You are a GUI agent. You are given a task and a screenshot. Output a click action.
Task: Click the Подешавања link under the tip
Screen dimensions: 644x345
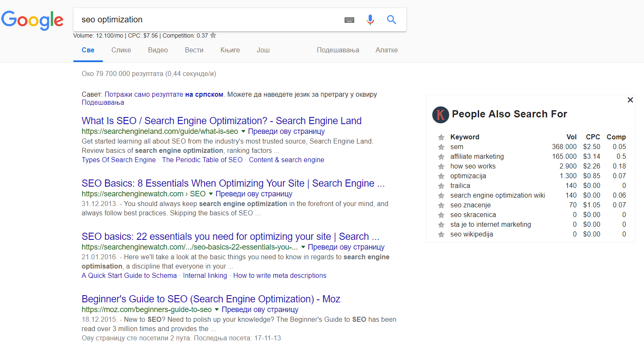[x=103, y=102]
